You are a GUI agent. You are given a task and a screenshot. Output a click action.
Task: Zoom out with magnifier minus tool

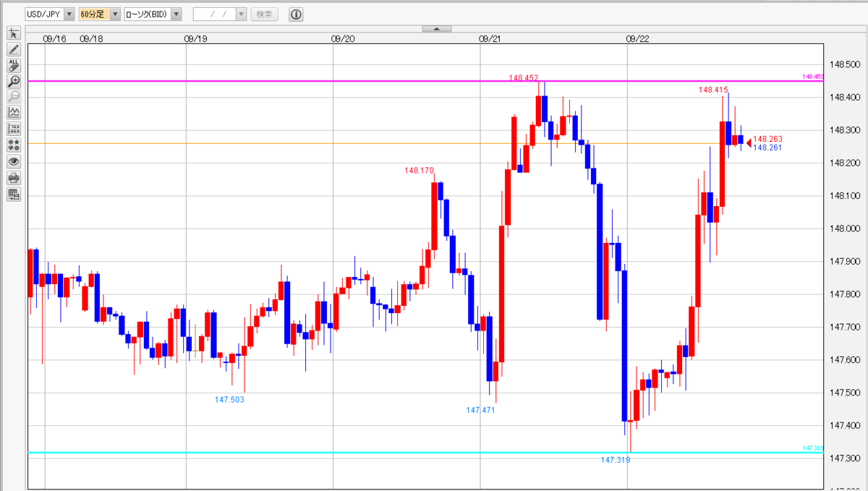pyautogui.click(x=14, y=96)
